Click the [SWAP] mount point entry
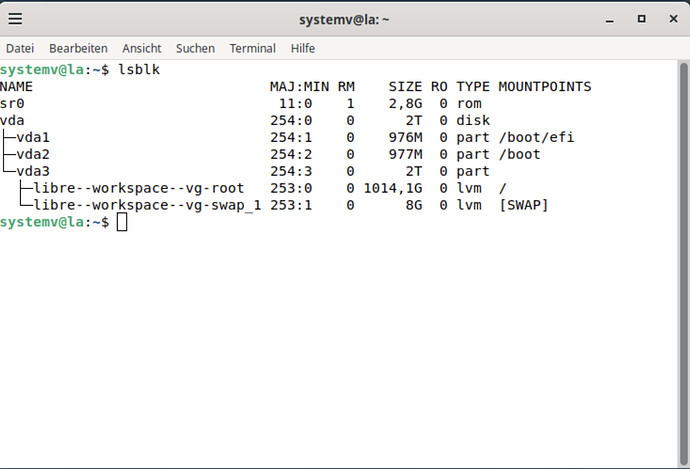The image size is (690, 469). click(x=523, y=205)
